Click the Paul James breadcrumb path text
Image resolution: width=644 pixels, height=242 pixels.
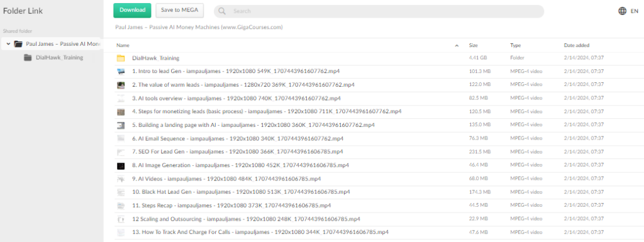[199, 28]
